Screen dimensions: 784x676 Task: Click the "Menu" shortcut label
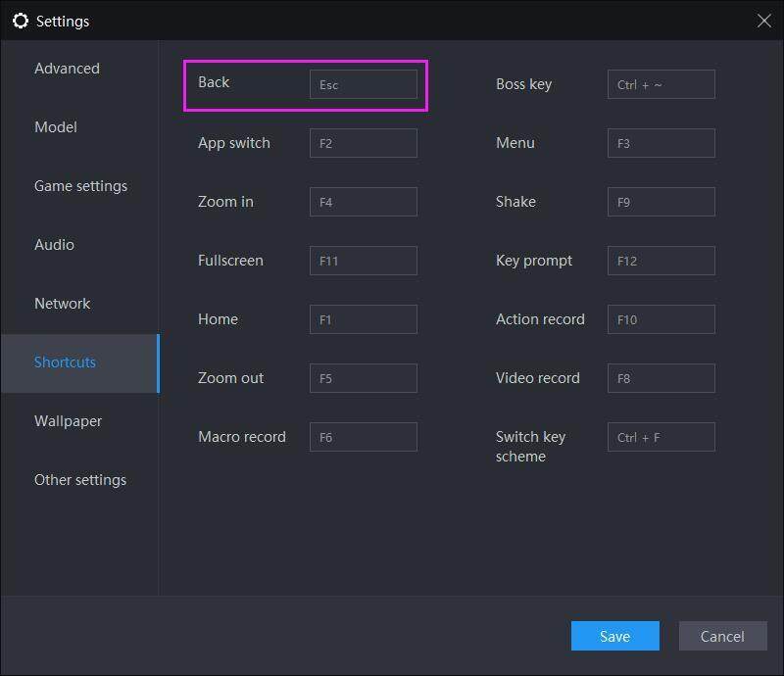point(515,143)
